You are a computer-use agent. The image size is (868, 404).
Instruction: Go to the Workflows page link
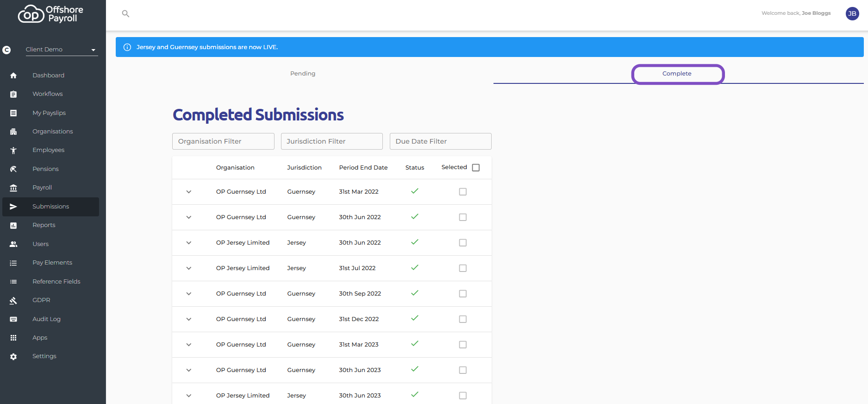48,94
